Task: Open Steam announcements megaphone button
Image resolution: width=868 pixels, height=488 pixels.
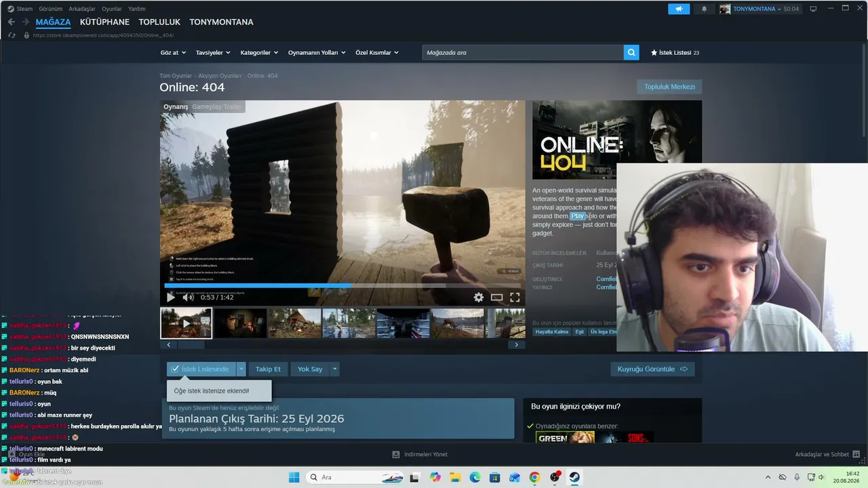Action: point(679,9)
